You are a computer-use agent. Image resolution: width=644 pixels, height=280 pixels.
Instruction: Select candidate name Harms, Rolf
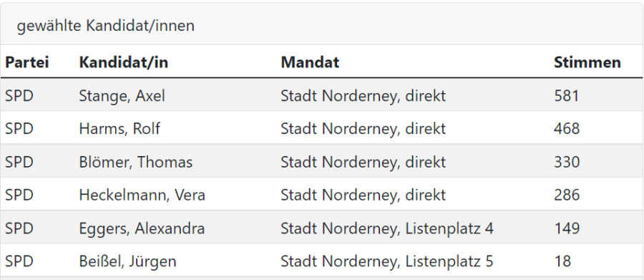coord(119,129)
